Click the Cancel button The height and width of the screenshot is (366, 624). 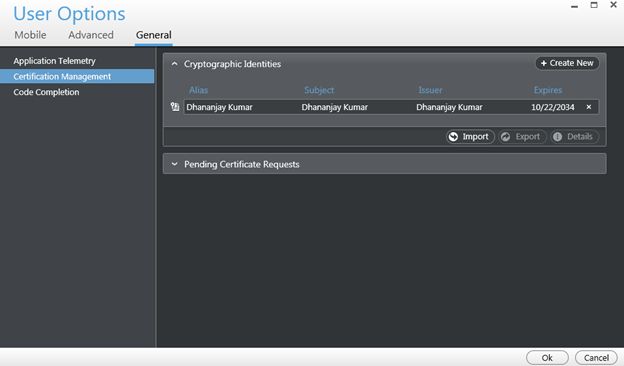point(596,358)
